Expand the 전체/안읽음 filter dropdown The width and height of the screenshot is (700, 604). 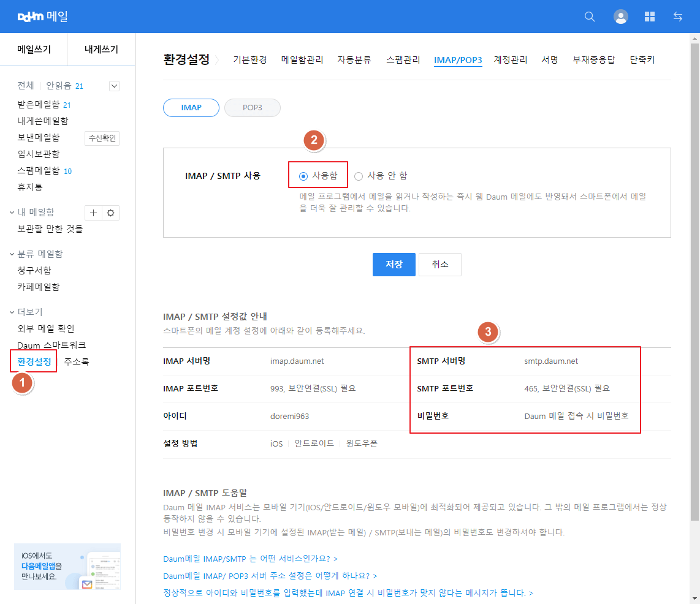point(114,86)
